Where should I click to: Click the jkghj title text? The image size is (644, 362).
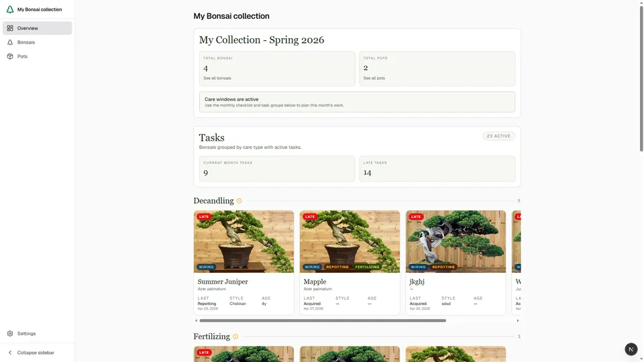(417, 282)
